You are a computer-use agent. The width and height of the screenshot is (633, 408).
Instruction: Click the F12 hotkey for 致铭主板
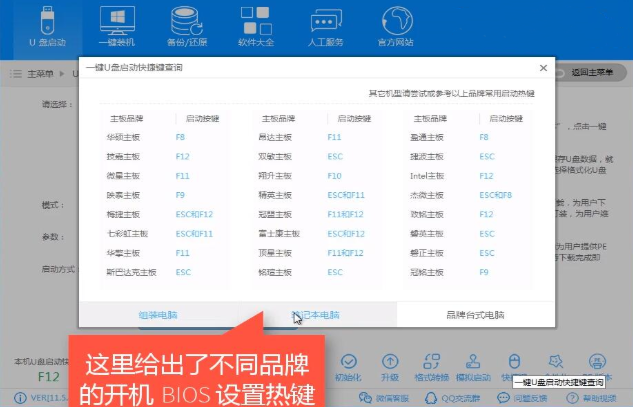(486, 214)
